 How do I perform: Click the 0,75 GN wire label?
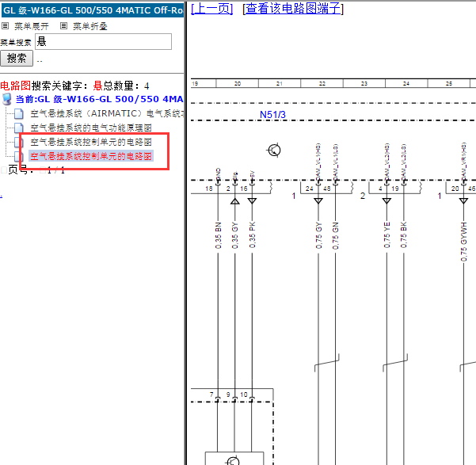(336, 235)
